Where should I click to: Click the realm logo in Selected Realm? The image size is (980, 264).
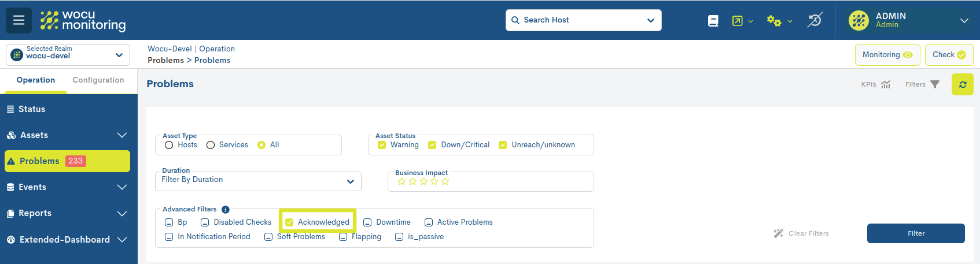17,55
